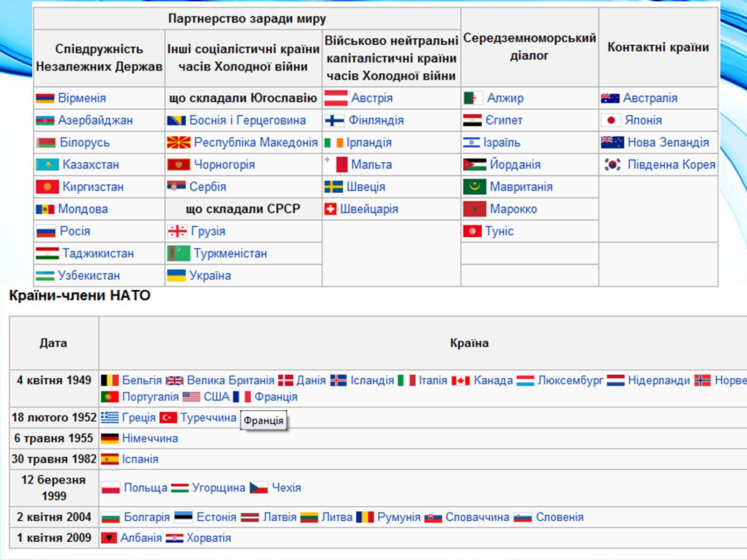Click the Albania flag icon next to Албанія
This screenshot has height=560, width=747.
109,538
